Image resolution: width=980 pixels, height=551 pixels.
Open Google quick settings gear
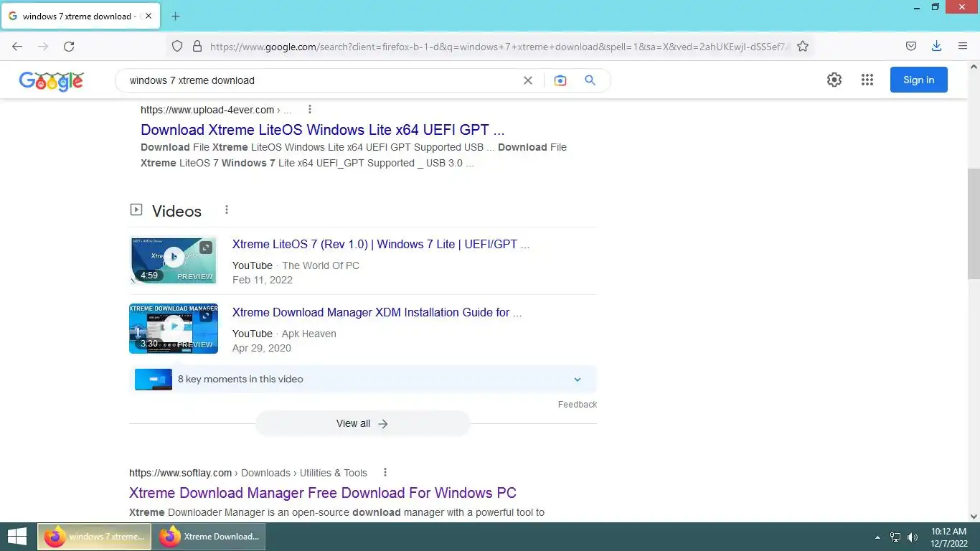tap(834, 80)
